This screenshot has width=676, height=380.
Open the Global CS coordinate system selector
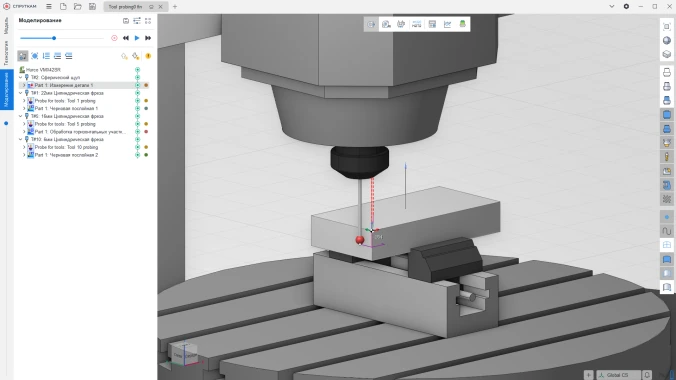[x=618, y=375]
